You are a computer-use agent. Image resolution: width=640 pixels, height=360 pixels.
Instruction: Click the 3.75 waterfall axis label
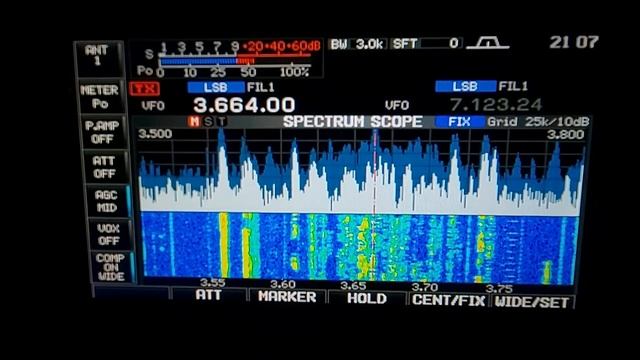pyautogui.click(x=498, y=289)
